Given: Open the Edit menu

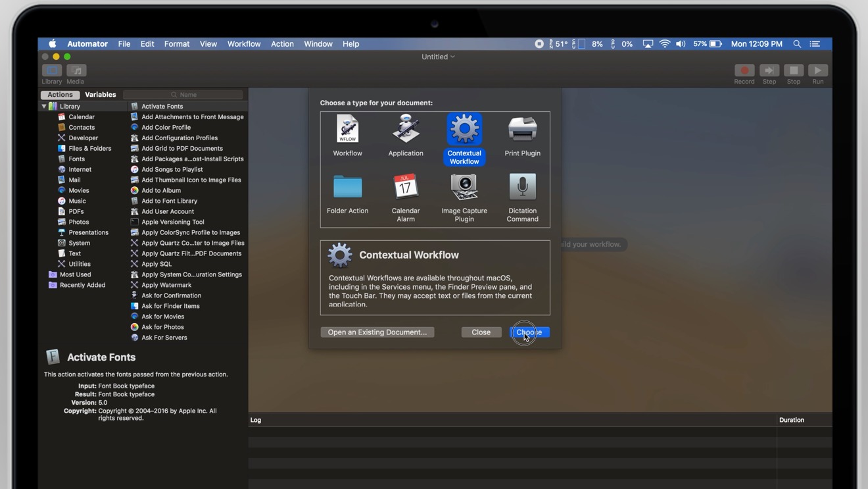Looking at the screenshot, I should pos(147,44).
